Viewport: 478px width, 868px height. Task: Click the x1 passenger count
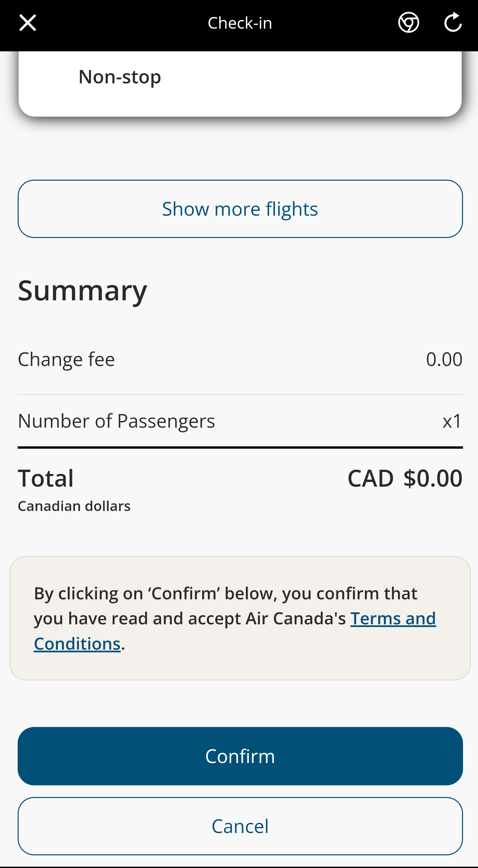[x=452, y=421]
